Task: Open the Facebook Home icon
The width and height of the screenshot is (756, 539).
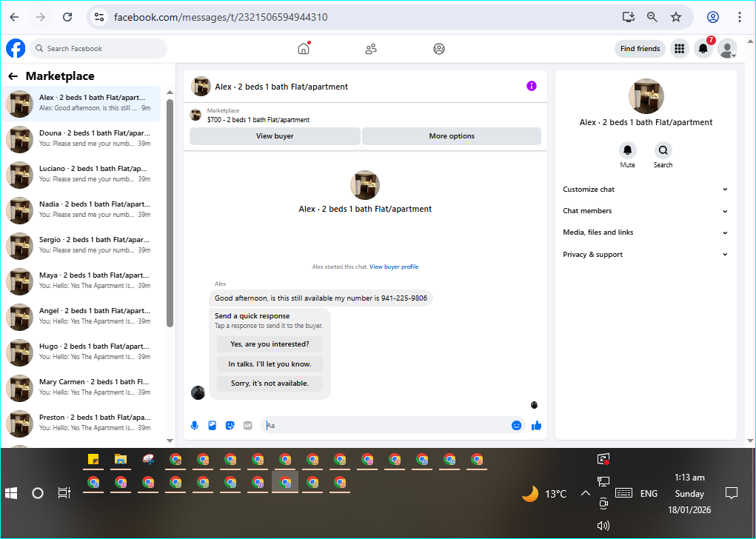Action: [x=304, y=49]
